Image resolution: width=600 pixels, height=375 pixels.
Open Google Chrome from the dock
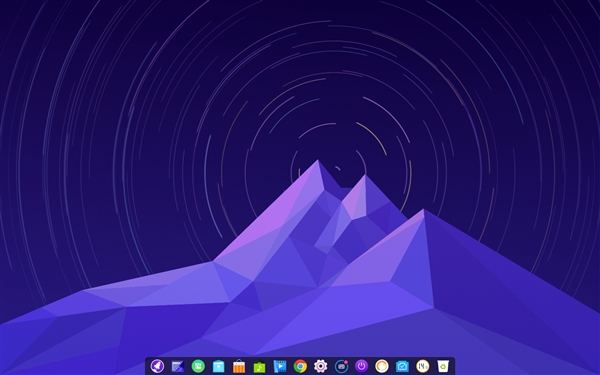pos(300,366)
